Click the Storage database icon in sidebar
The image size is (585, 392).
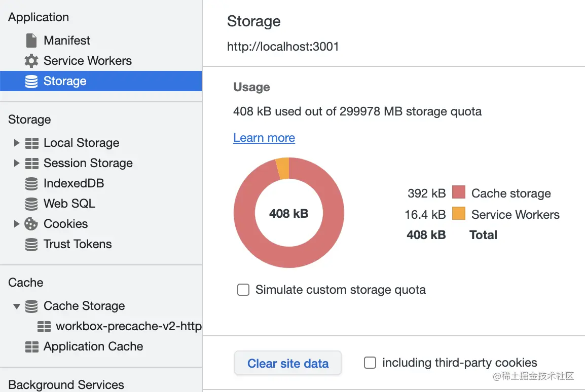tap(31, 81)
